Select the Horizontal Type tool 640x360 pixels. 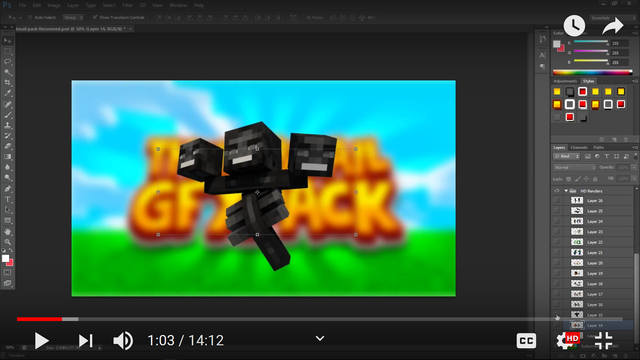coord(7,200)
